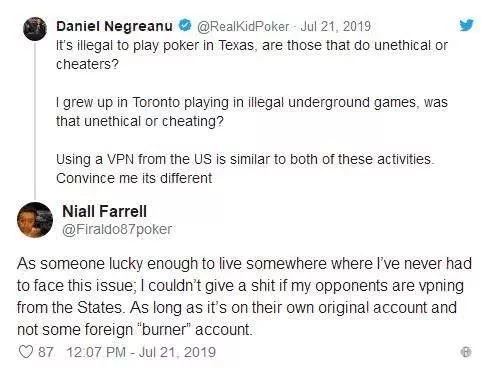Open the original tweet's Jul 21, 2019 date
This screenshot has height=368, width=486.
click(x=335, y=26)
